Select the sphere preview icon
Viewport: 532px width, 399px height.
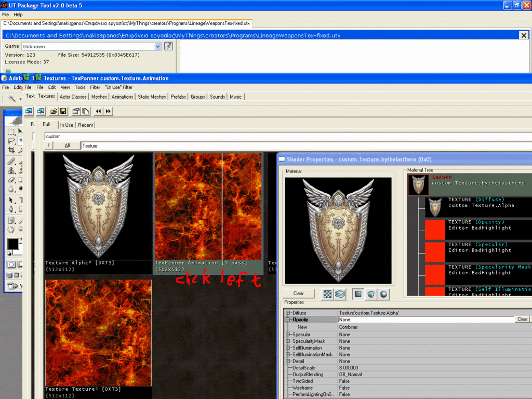point(383,294)
